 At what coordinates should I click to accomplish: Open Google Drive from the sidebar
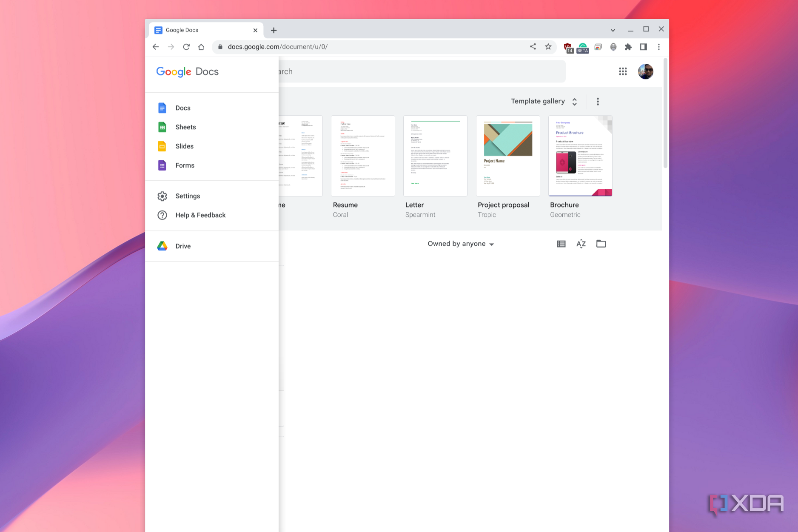(x=183, y=246)
